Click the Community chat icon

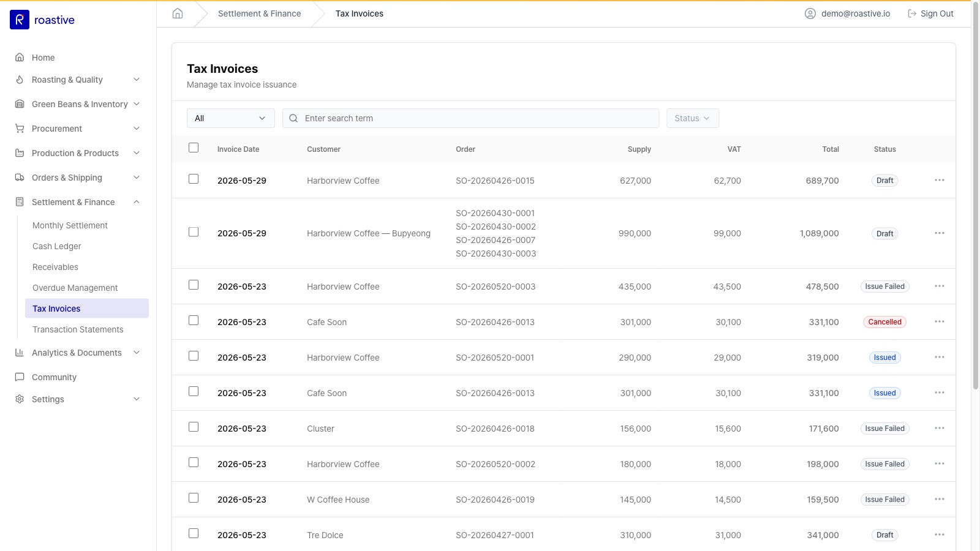20,377
